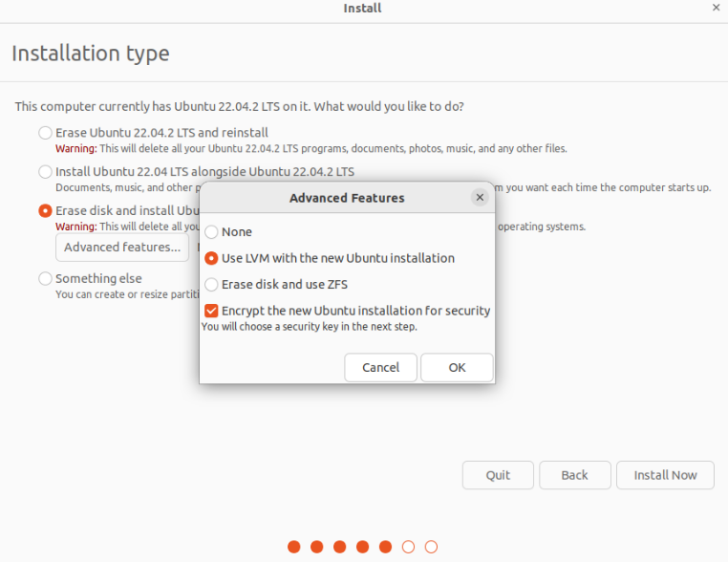Image resolution: width=728 pixels, height=562 pixels.
Task: Click the Quit button
Action: tap(498, 475)
